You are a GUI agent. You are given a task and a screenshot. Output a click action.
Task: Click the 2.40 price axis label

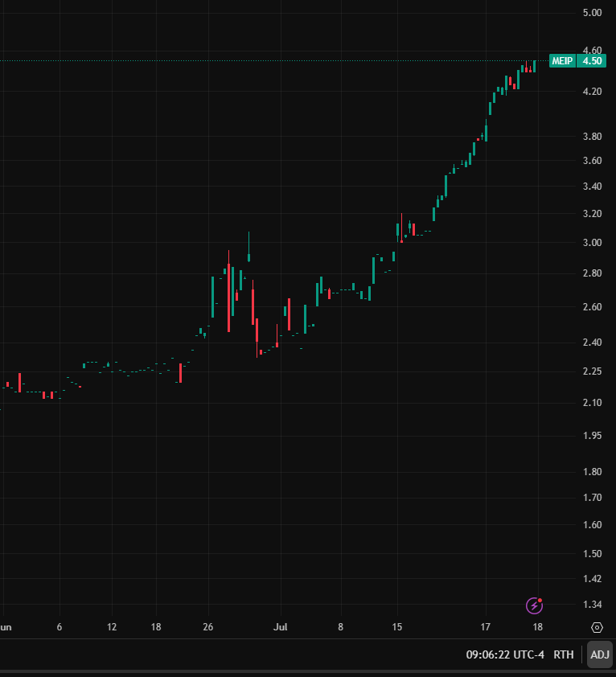(x=592, y=343)
